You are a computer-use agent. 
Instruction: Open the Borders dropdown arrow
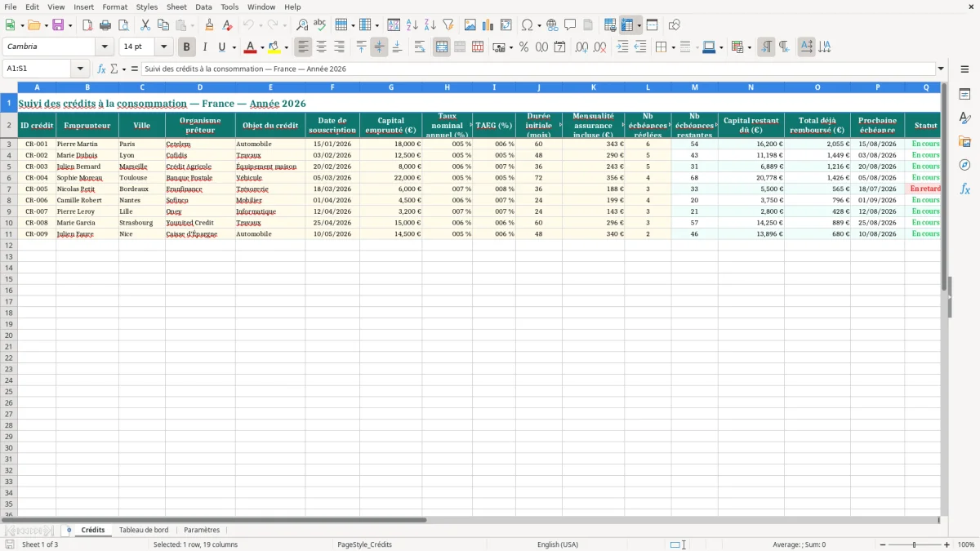(x=673, y=48)
